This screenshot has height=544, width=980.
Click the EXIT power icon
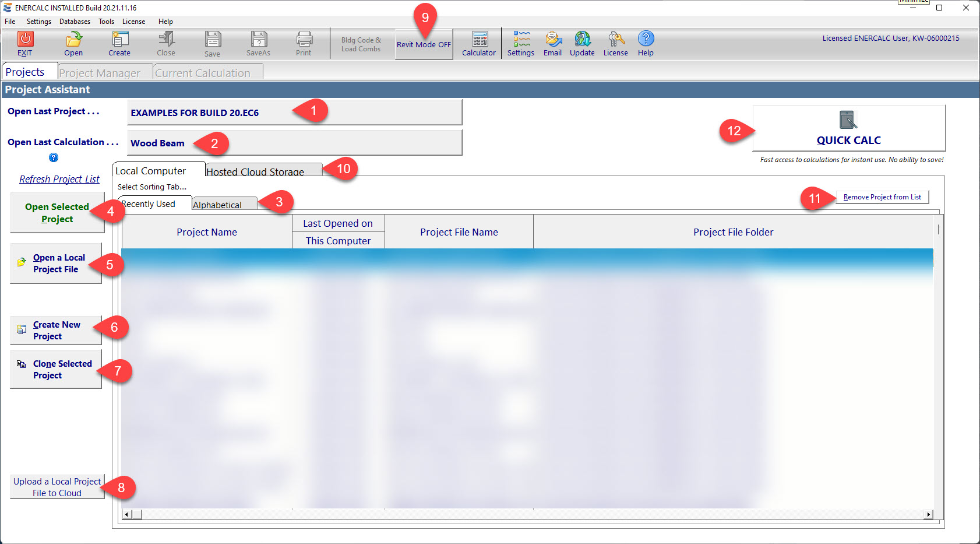(x=25, y=39)
